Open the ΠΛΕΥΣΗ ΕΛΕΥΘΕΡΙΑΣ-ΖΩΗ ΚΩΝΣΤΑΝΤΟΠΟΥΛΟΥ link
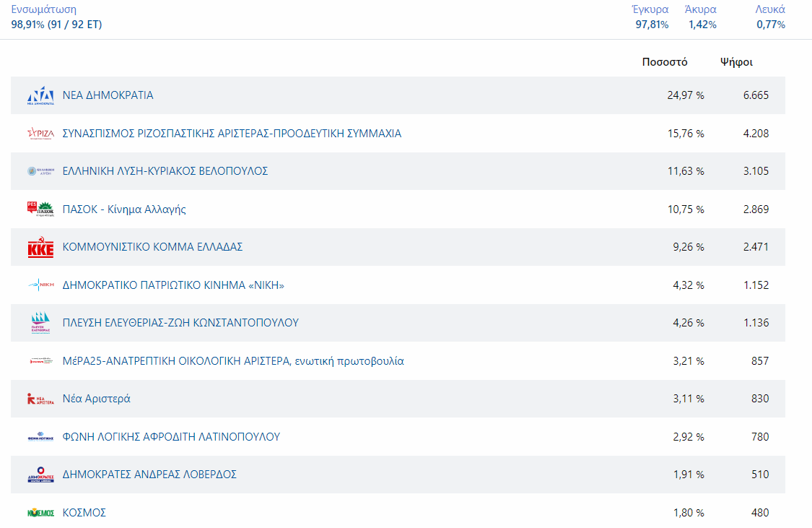This screenshot has height=528, width=812. 180,323
